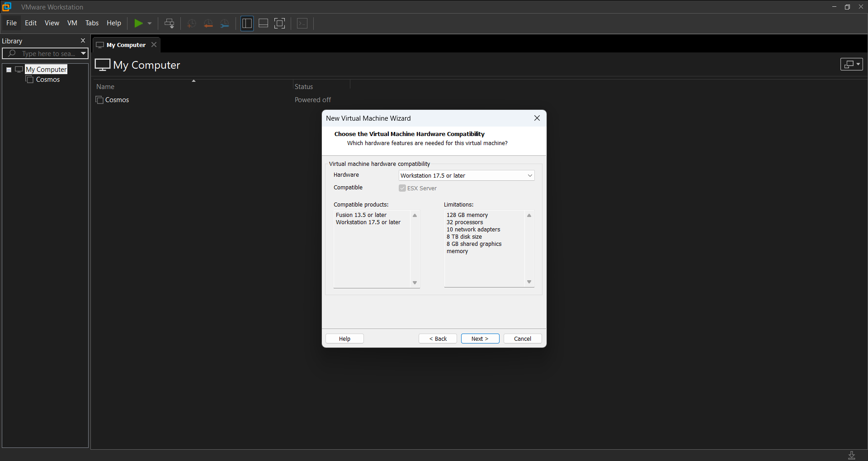Image resolution: width=868 pixels, height=461 pixels.
Task: Toggle the thumbnail bar view icon
Action: coord(263,24)
